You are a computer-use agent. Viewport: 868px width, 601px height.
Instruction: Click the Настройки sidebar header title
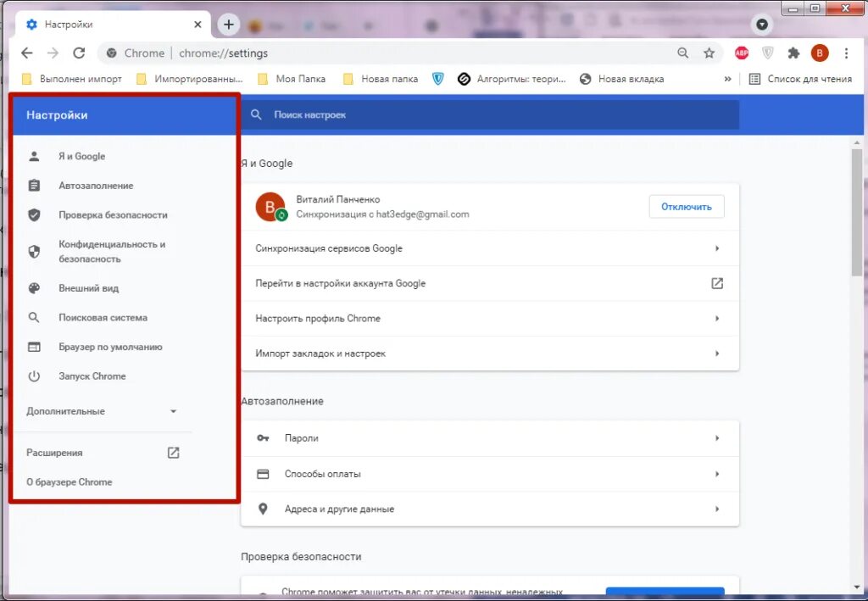pos(57,115)
